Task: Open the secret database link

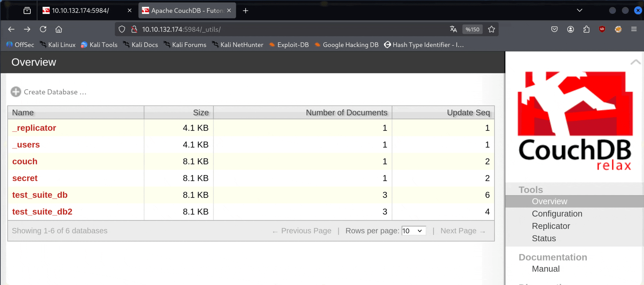Action: pos(25,178)
